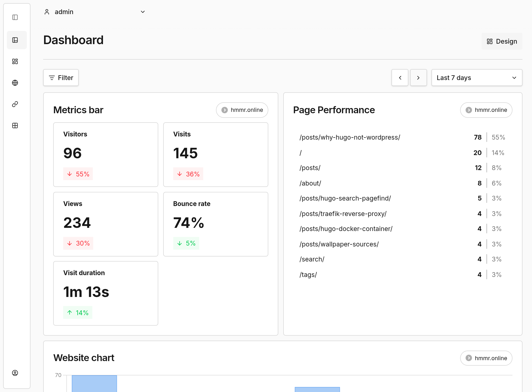Open Links with the chain icon

point(15,104)
